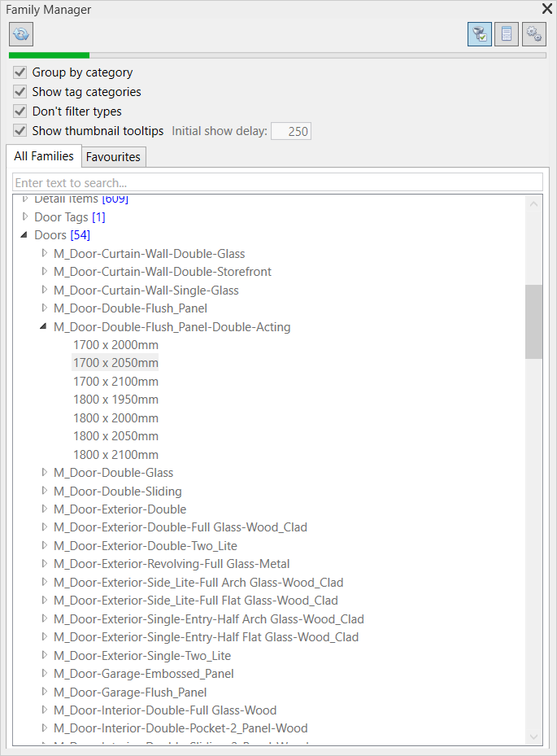Expand M_Door-Double-Glass family
The width and height of the screenshot is (557, 756).
point(45,473)
